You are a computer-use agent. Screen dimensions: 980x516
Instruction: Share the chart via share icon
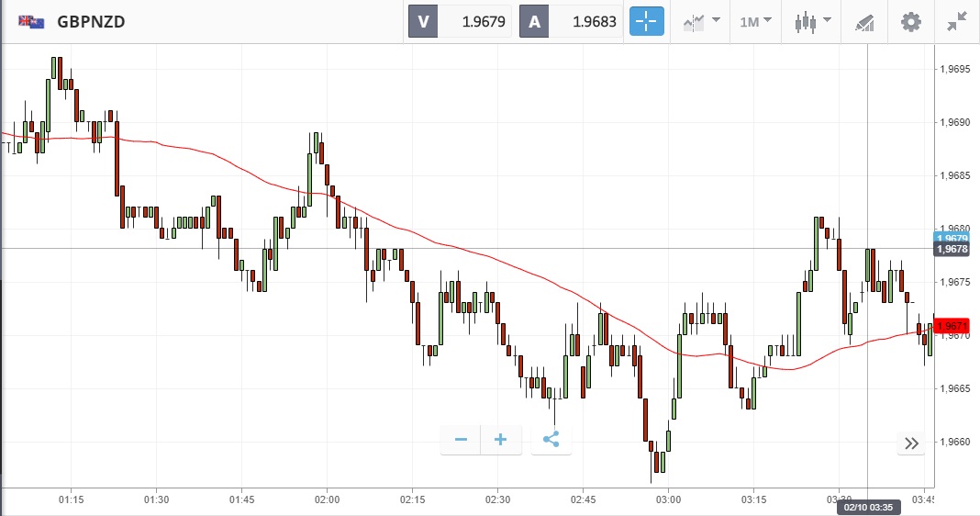coord(551,440)
